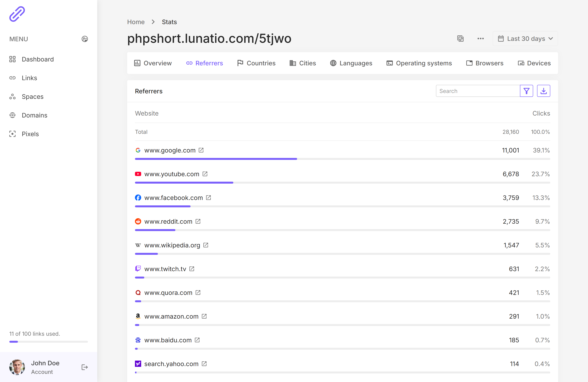Click the paperclip logo icon

(x=17, y=14)
